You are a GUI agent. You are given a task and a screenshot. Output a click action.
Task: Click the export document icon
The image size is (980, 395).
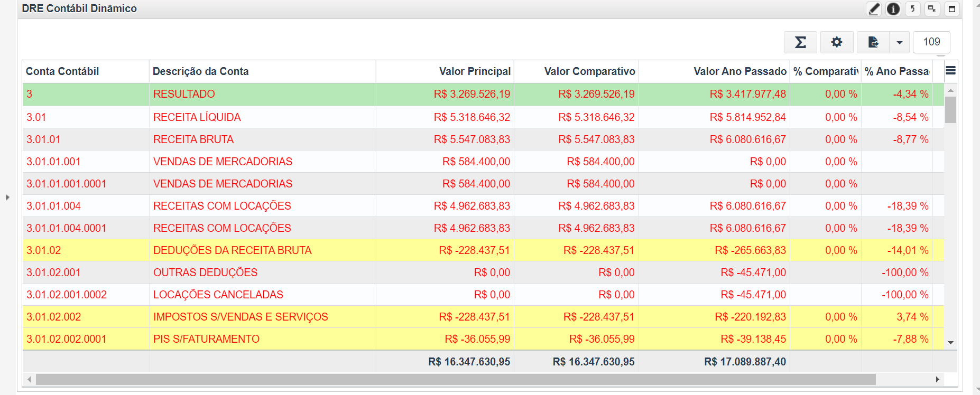pos(873,42)
